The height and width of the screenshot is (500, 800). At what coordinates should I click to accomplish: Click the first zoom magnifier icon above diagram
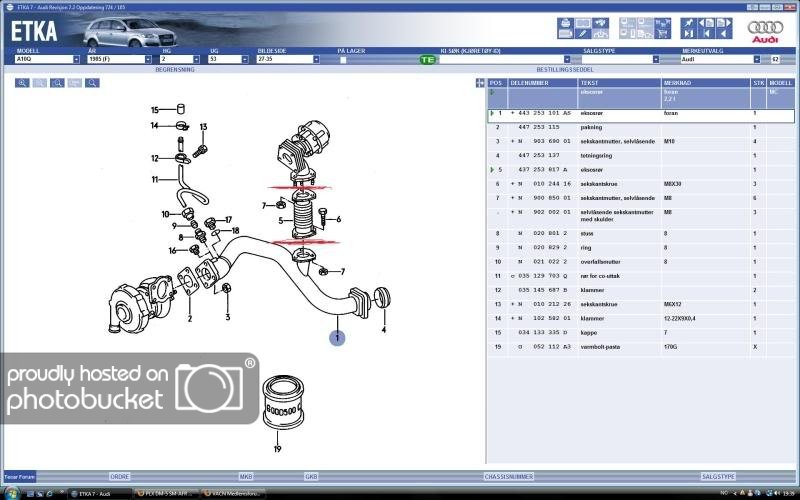22,83
